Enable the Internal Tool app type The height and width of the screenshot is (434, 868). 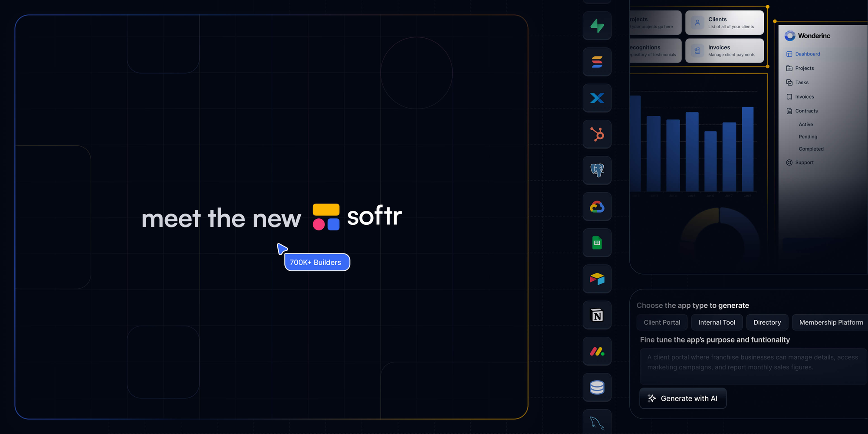tap(717, 322)
